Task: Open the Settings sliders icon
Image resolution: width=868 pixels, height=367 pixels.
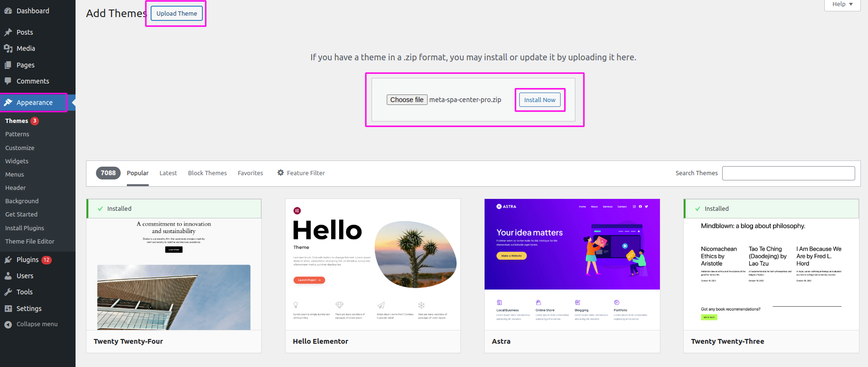Action: [8, 309]
